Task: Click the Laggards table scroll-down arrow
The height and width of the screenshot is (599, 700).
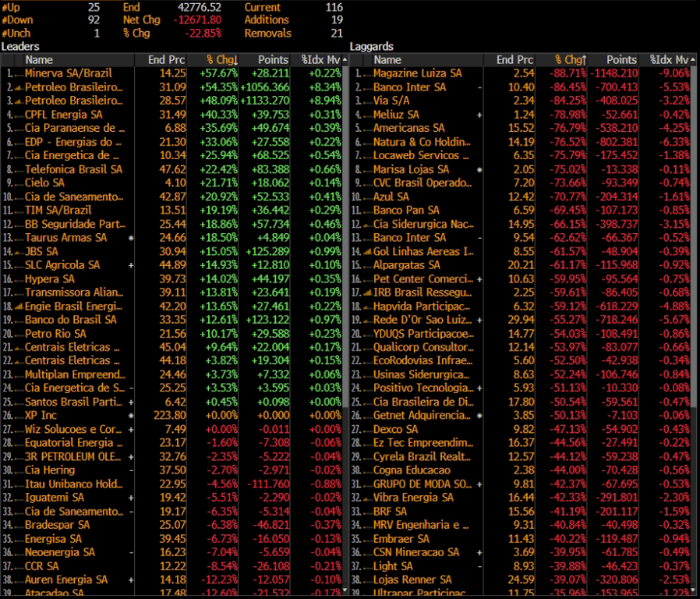Action: pyautogui.click(x=693, y=591)
